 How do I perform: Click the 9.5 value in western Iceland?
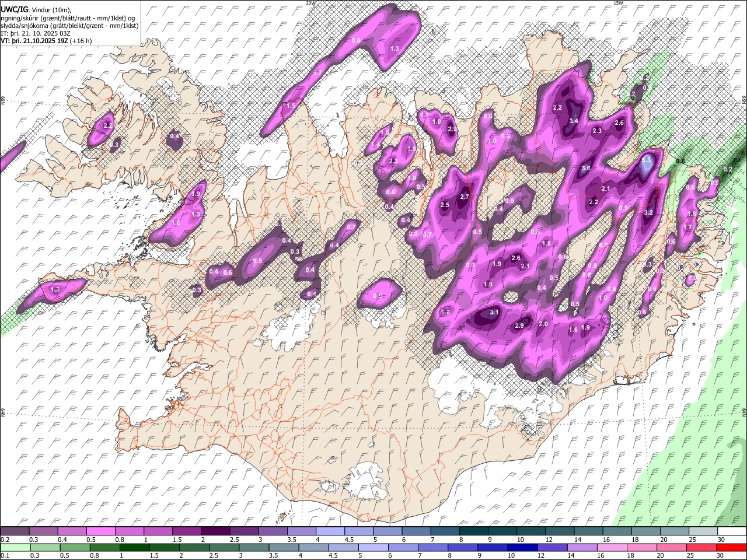point(257,261)
